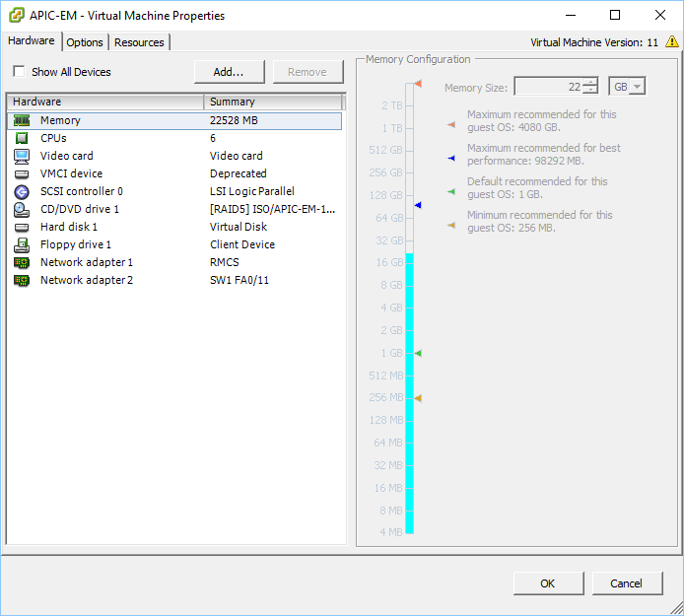
Task: Select the SCSI controller 0 row
Action: click(x=174, y=191)
